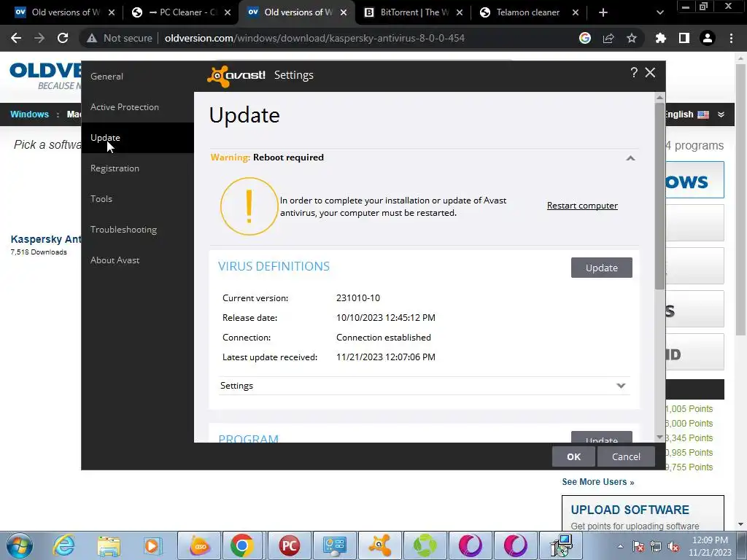Open the Chrome tab search dropdown
Screen dimensions: 747x560
659,12
